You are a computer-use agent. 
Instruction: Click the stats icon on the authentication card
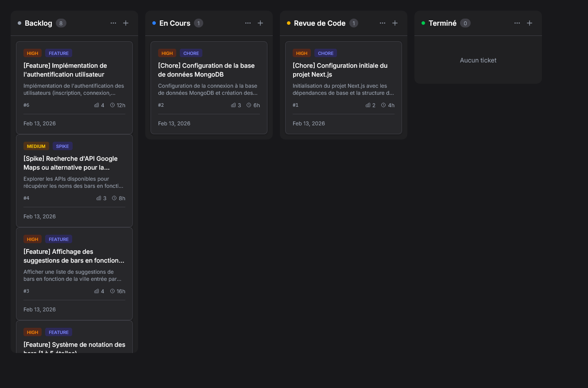coord(96,105)
